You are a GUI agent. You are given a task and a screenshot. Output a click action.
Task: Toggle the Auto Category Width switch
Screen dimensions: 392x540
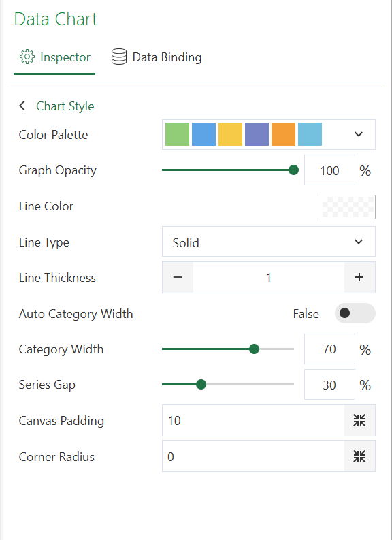[355, 313]
